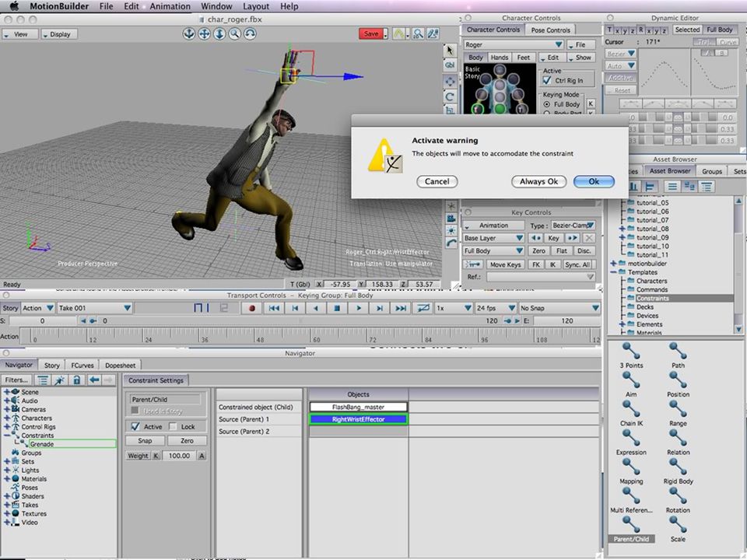The height and width of the screenshot is (560, 747).
Task: Open the Roger character dropdown
Action: tap(514, 44)
